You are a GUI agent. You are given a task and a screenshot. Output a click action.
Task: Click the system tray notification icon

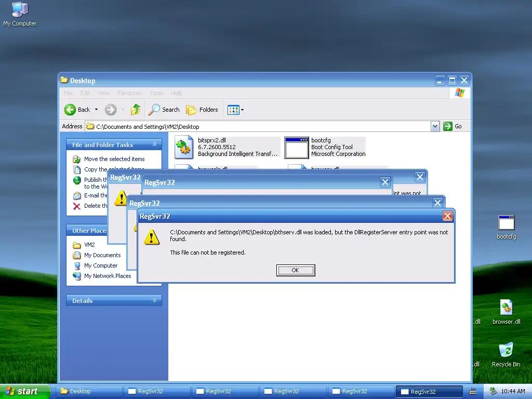494,391
